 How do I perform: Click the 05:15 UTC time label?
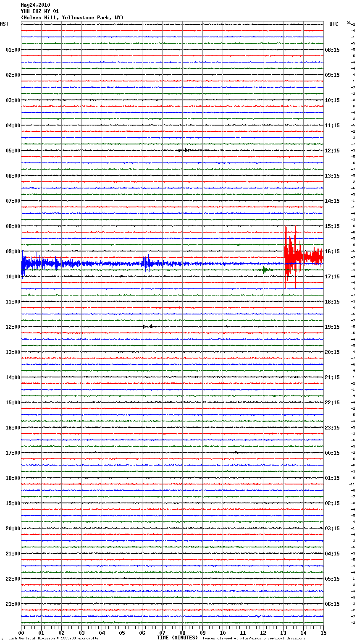(332, 579)
